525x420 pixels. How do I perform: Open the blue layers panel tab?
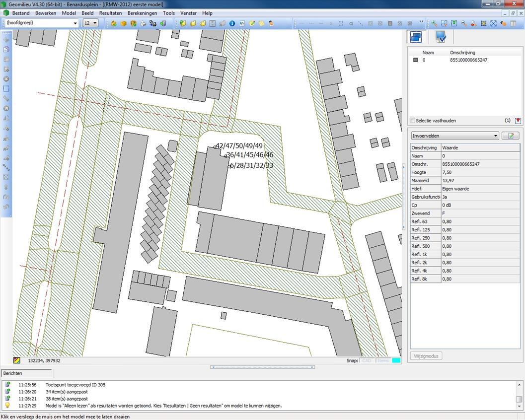pyautogui.click(x=415, y=37)
